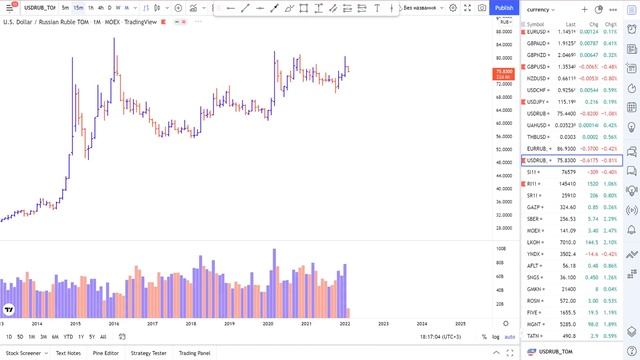Open the hotlists flame sidebar icon
This screenshot has width=640, height=360.
point(632,89)
